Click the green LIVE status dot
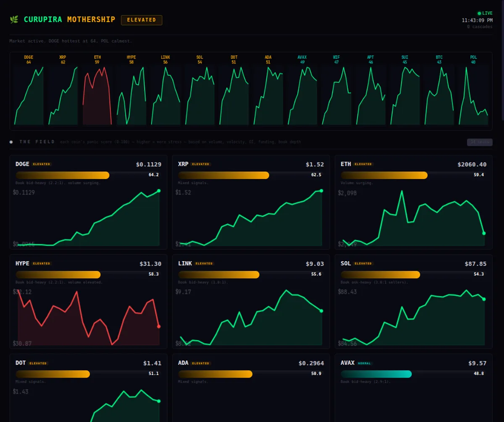This screenshot has height=422, width=504. tap(479, 13)
